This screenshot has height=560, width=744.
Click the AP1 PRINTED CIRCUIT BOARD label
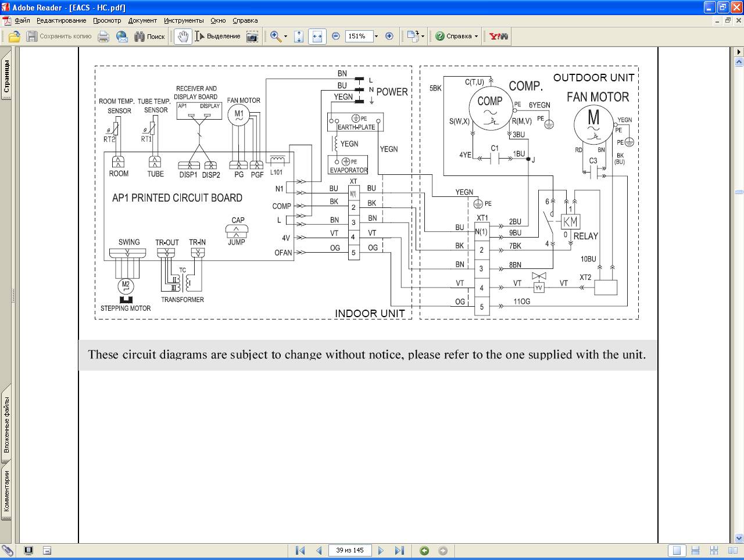pos(177,198)
